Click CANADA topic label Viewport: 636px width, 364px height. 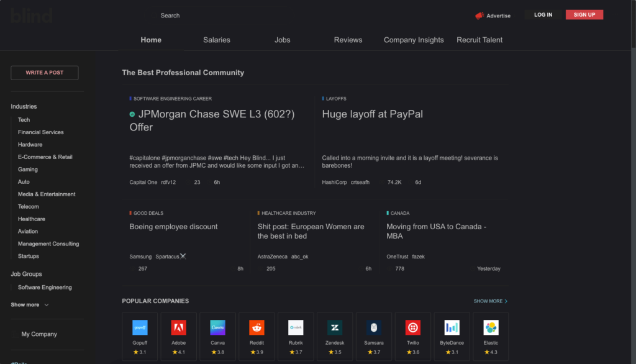[x=400, y=213]
